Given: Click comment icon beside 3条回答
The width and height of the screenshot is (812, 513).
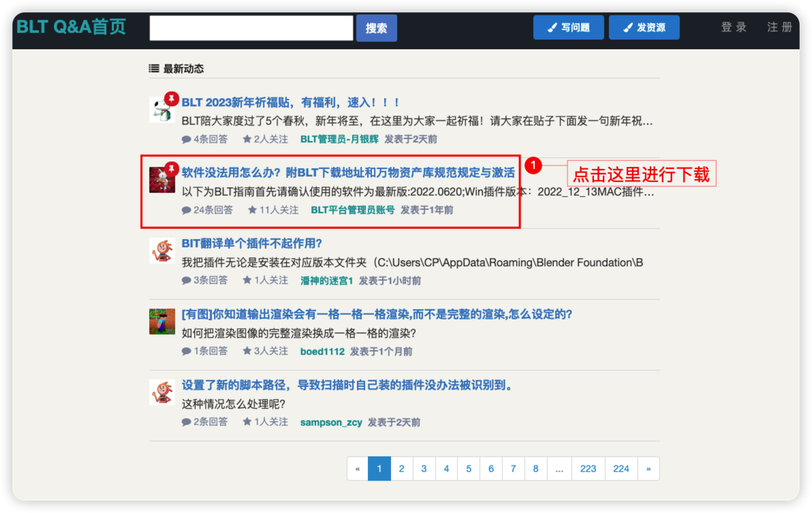Looking at the screenshot, I should tap(187, 281).
